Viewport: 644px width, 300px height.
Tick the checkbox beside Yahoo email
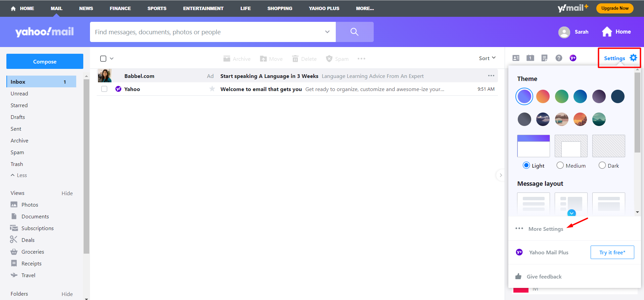(104, 89)
